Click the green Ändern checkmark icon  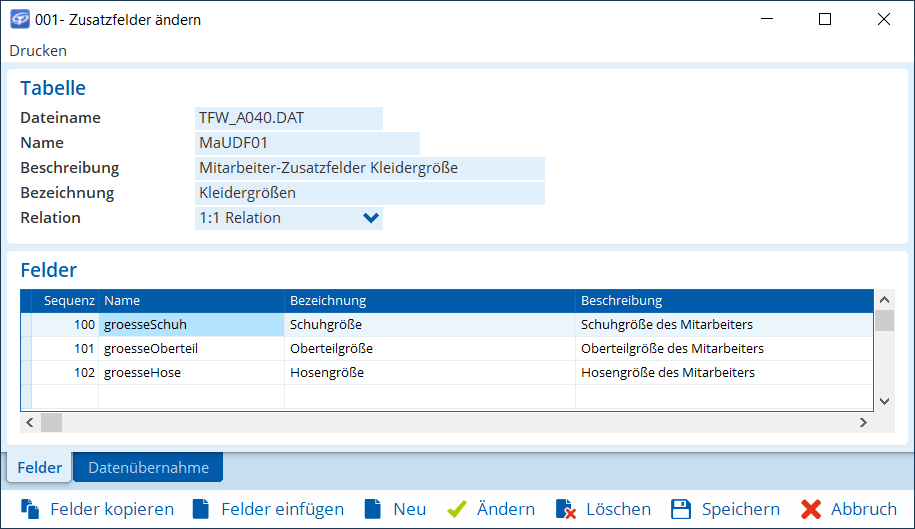457,509
